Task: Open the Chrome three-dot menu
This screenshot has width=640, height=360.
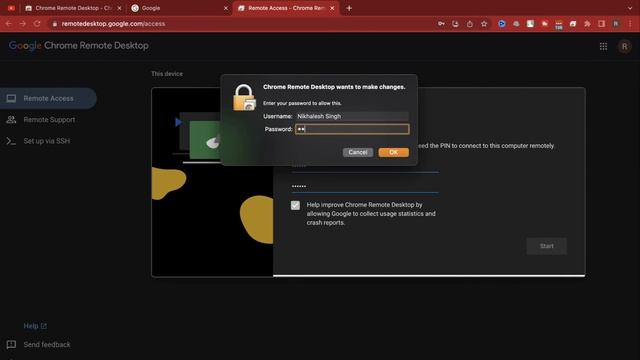Action: [630, 24]
